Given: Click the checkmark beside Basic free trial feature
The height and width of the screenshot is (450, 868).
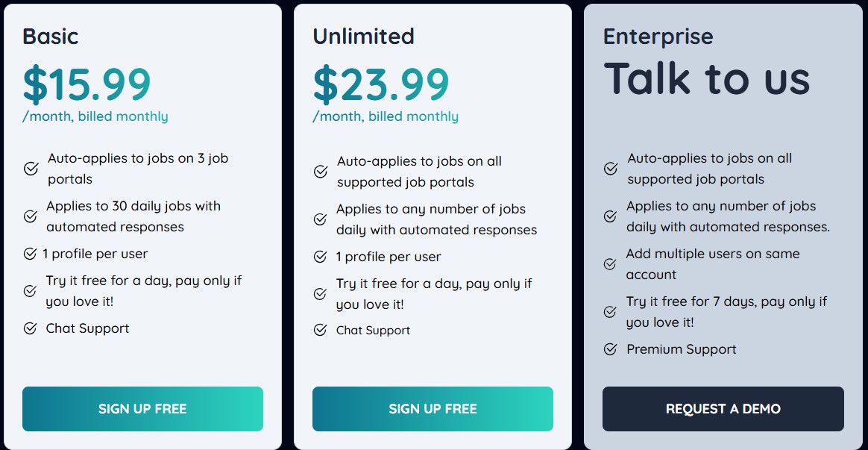Looking at the screenshot, I should tap(31, 292).
